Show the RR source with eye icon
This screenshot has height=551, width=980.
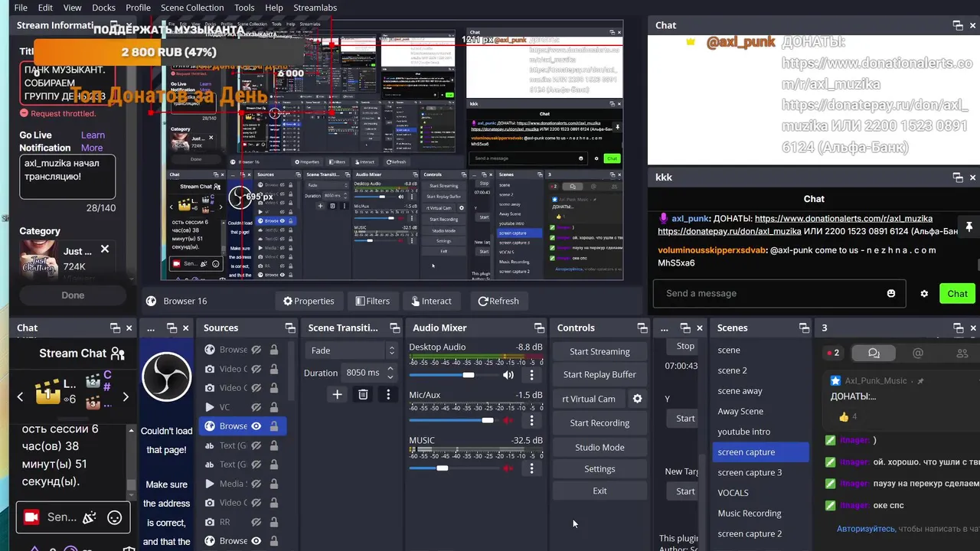256,522
